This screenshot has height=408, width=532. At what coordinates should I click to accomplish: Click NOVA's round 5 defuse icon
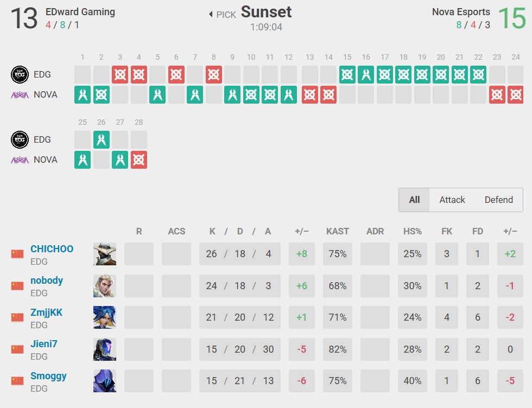point(157,94)
